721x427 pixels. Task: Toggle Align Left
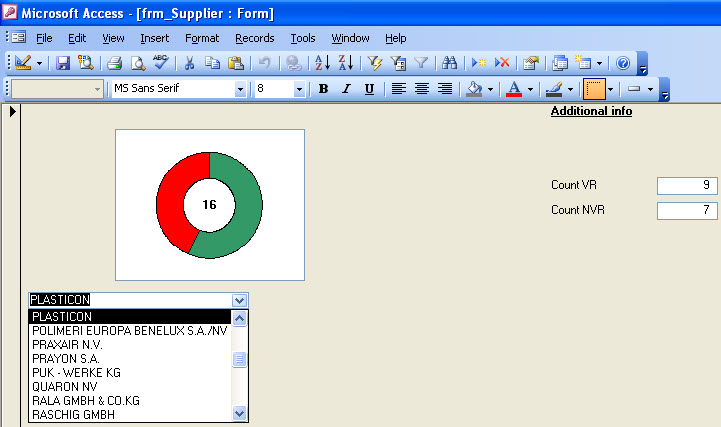pos(398,89)
